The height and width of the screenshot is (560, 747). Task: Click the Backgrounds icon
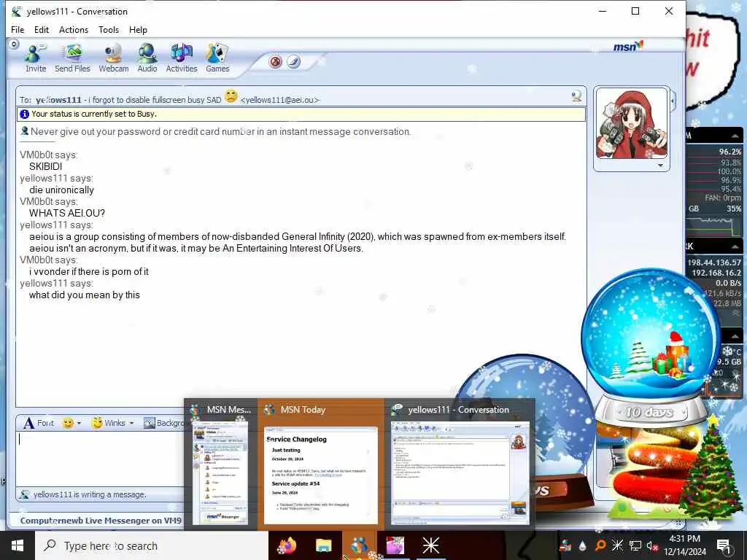click(x=150, y=423)
